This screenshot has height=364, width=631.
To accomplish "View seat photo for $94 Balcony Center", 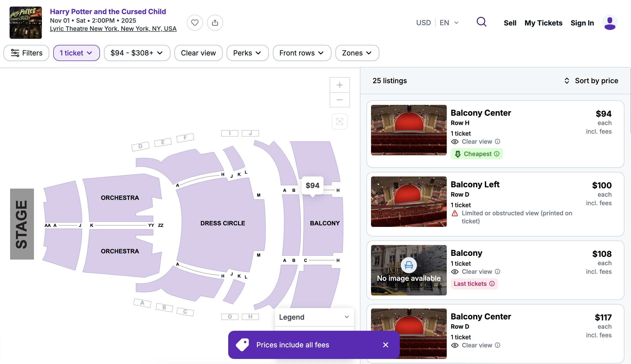I will (409, 130).
